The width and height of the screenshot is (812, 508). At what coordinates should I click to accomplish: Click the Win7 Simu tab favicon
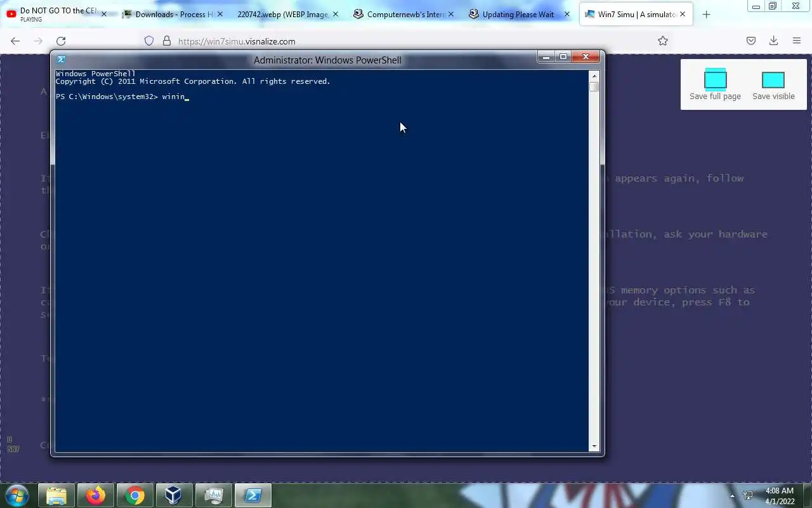click(x=590, y=14)
